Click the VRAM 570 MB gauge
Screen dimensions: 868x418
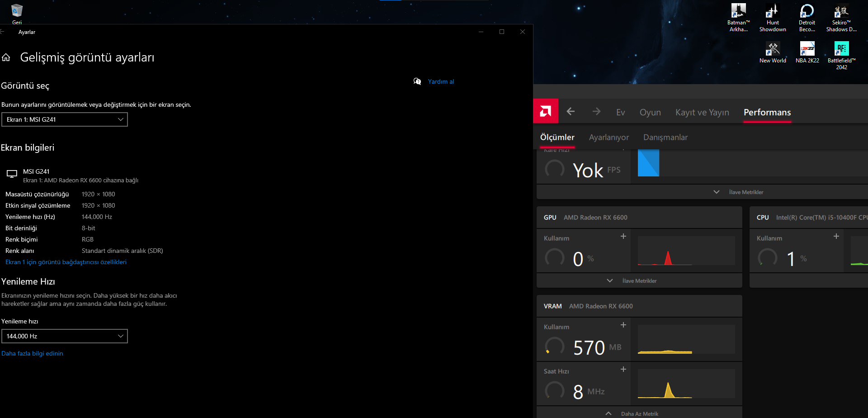[x=555, y=347]
